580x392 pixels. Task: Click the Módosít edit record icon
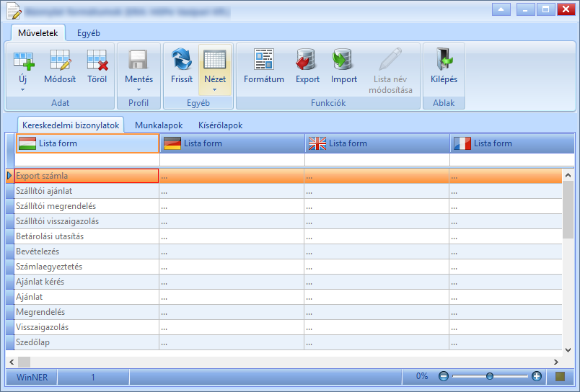click(60, 60)
